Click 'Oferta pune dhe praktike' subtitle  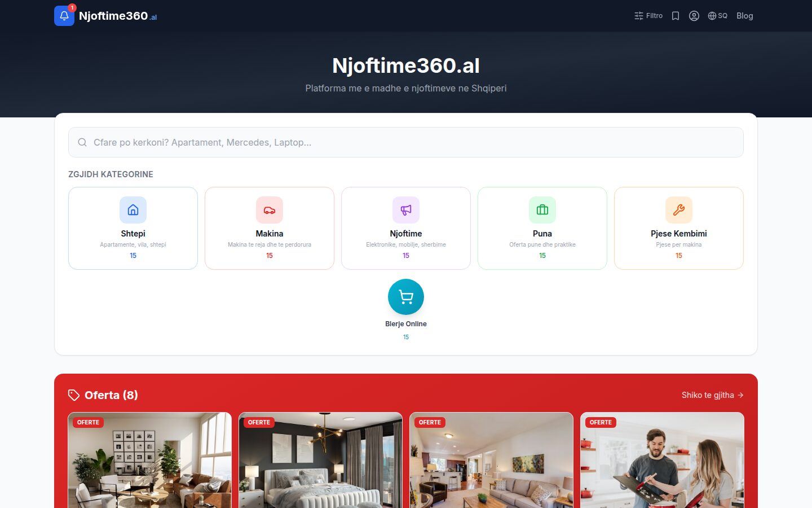pos(542,244)
